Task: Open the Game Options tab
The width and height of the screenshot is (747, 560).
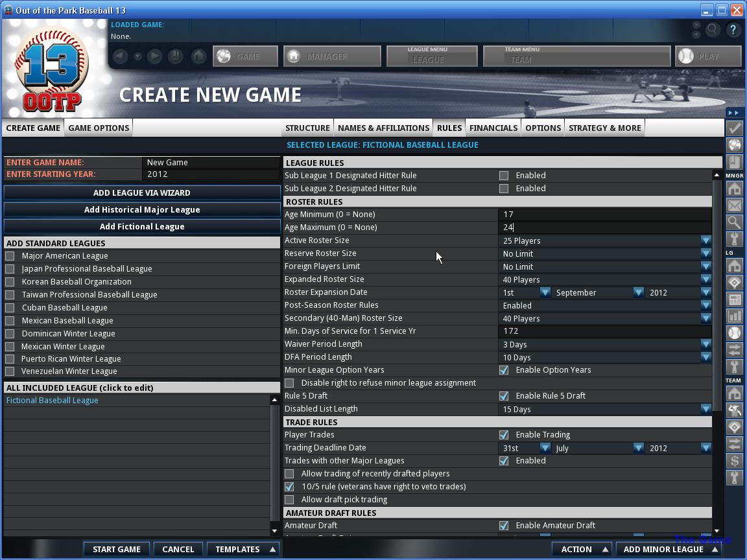Action: (x=99, y=128)
